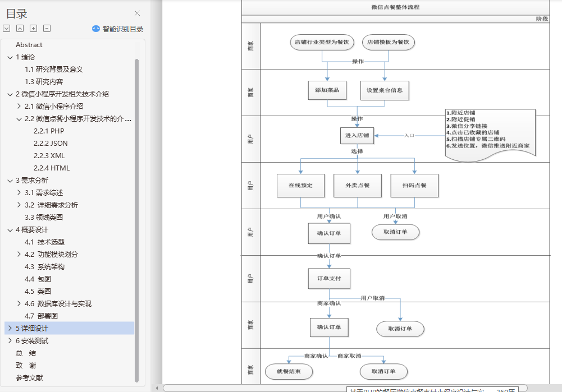Screen dimensions: 562x392
Task: Jump to 4.3 系统架构
Action: 44,267
